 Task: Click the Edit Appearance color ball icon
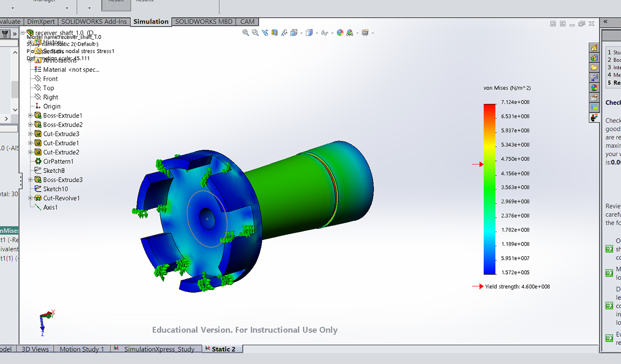pyautogui.click(x=340, y=33)
